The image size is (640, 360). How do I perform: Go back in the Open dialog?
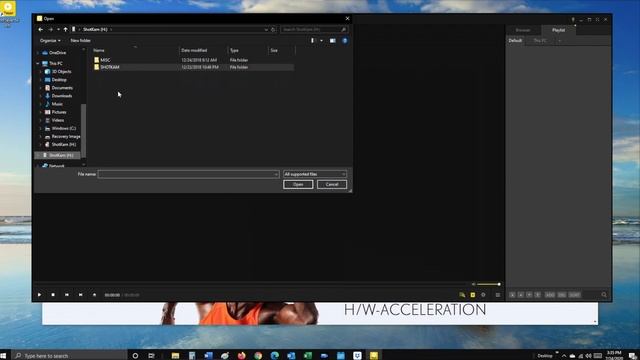point(40,29)
